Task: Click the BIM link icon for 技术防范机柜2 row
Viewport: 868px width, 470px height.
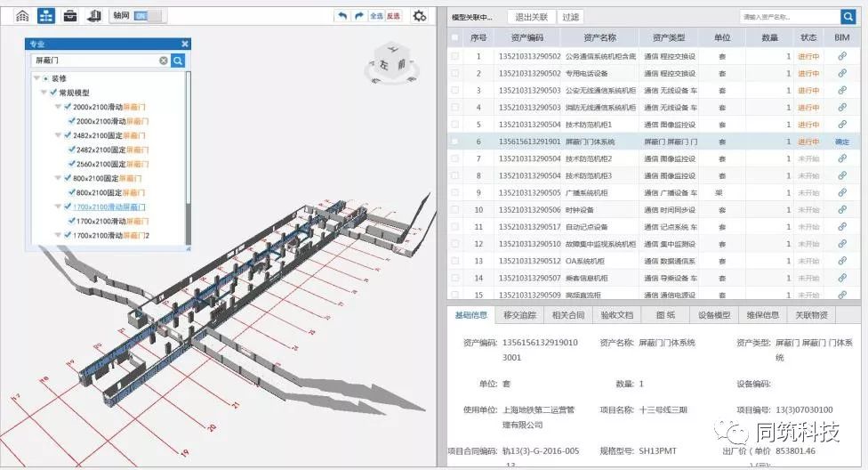Action: point(842,158)
